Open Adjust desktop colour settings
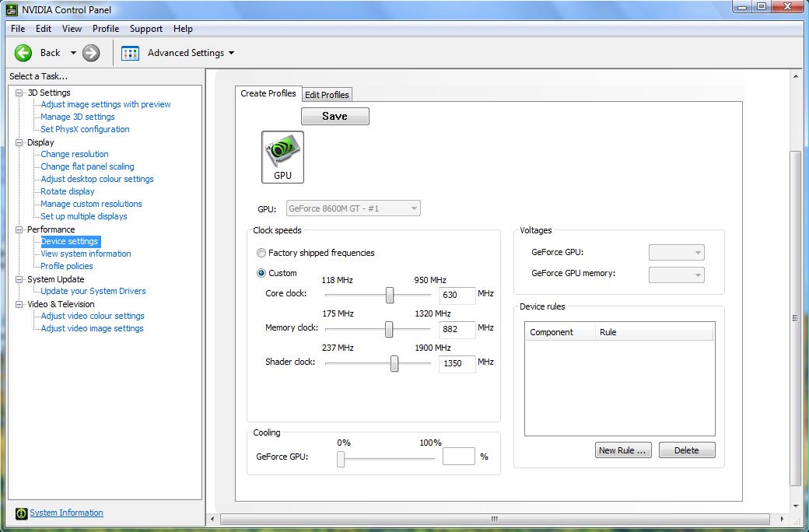 [x=97, y=179]
